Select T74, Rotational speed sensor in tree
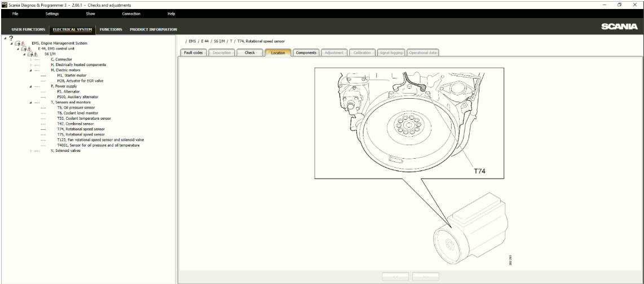The height and width of the screenshot is (284, 644). click(81, 129)
